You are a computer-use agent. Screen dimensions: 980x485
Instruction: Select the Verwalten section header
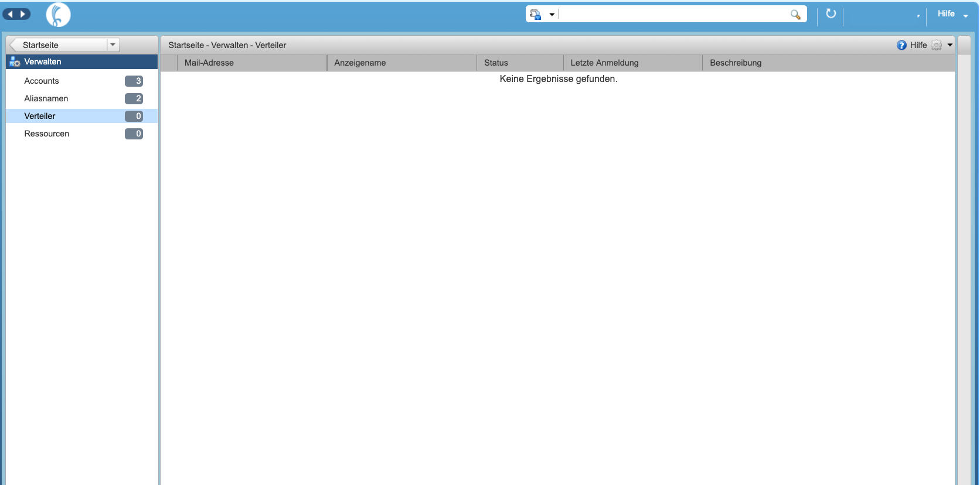pos(81,62)
